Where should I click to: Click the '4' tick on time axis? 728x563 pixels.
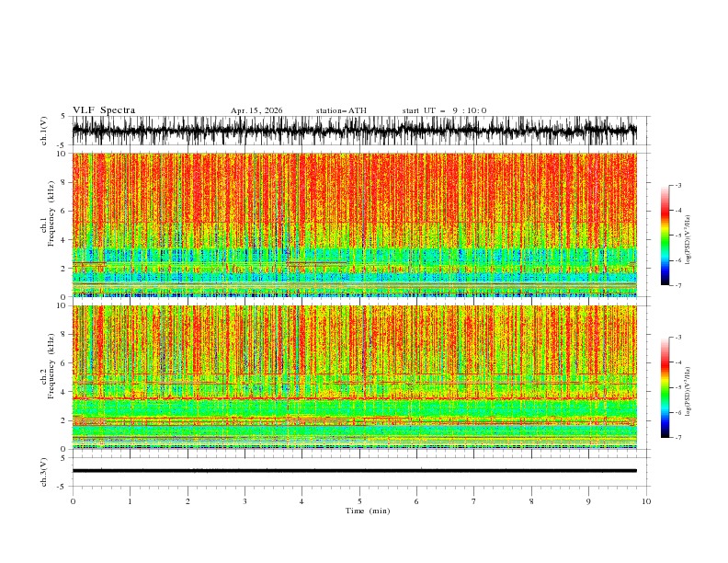[301, 501]
